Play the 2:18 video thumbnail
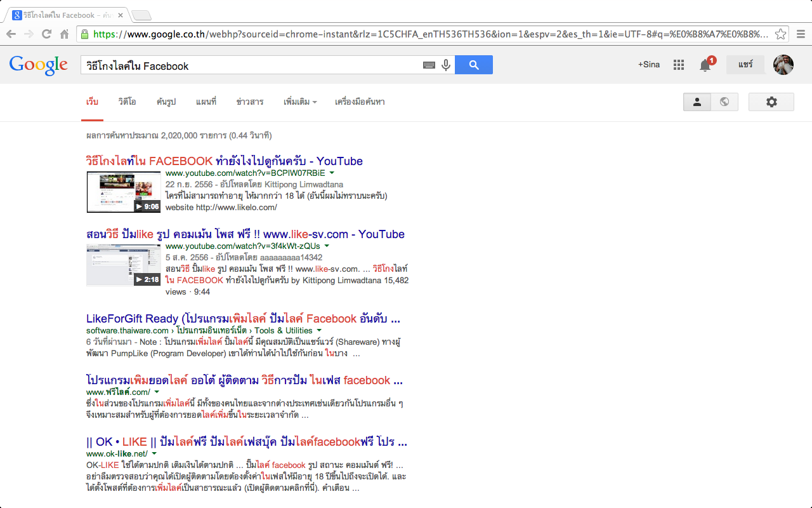 tap(124, 265)
